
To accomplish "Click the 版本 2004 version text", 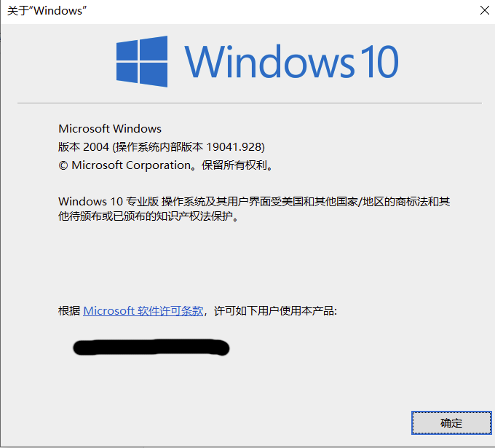I will [84, 147].
